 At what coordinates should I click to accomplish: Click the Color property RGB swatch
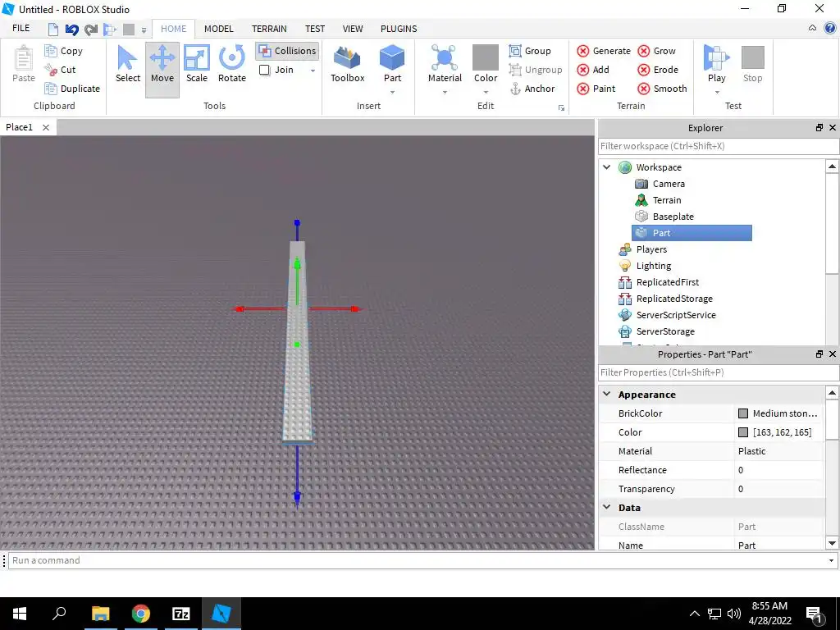pos(743,432)
